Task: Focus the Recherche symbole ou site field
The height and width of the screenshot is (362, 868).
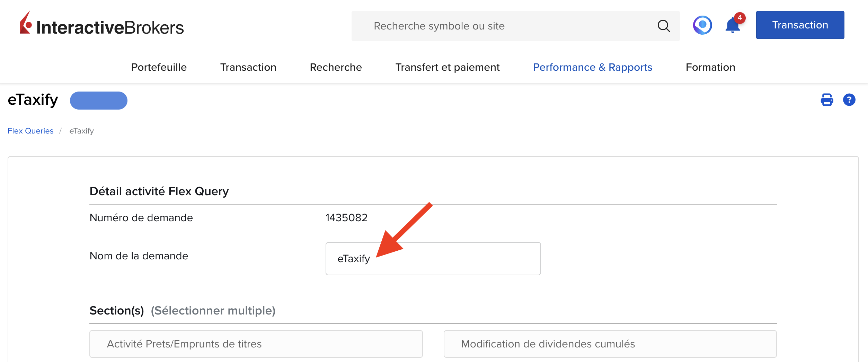Action: [515, 26]
